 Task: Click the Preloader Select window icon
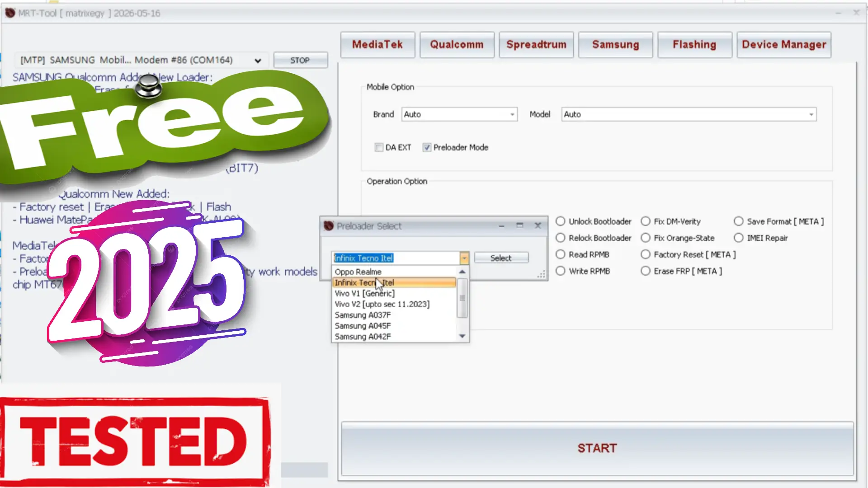coord(328,226)
